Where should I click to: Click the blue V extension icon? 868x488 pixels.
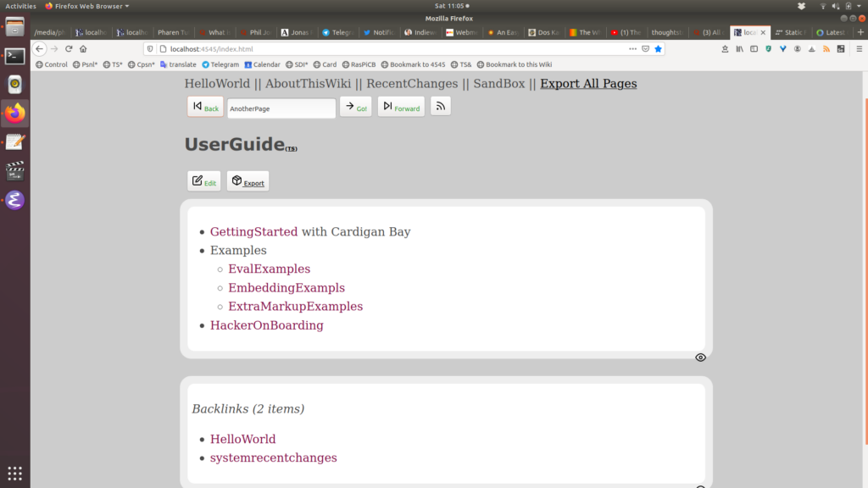pyautogui.click(x=782, y=48)
